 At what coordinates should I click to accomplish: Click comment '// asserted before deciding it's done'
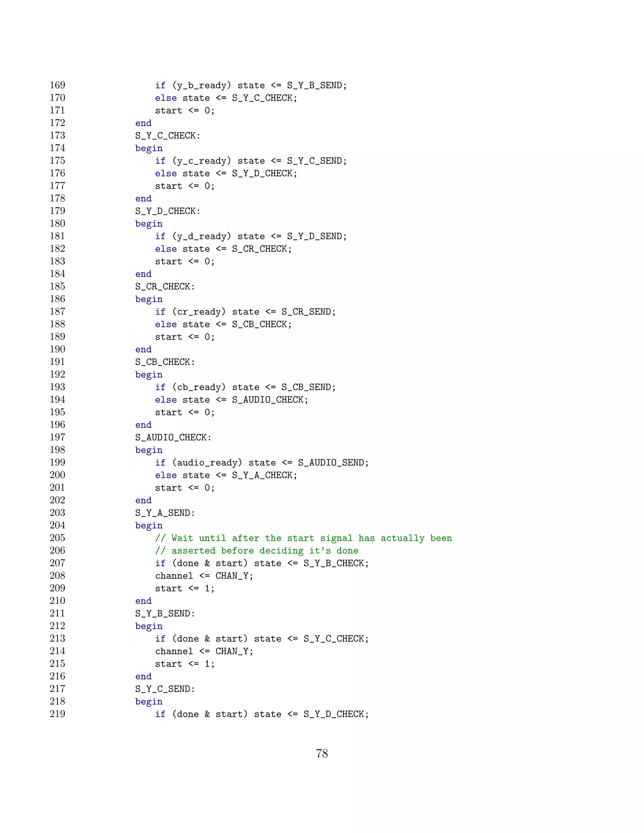pyautogui.click(x=256, y=551)
